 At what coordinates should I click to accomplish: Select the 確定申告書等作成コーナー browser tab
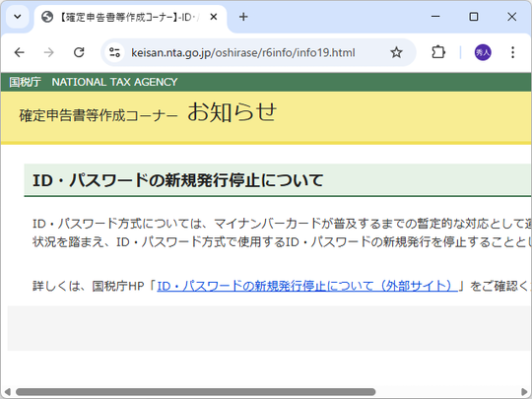click(x=130, y=18)
